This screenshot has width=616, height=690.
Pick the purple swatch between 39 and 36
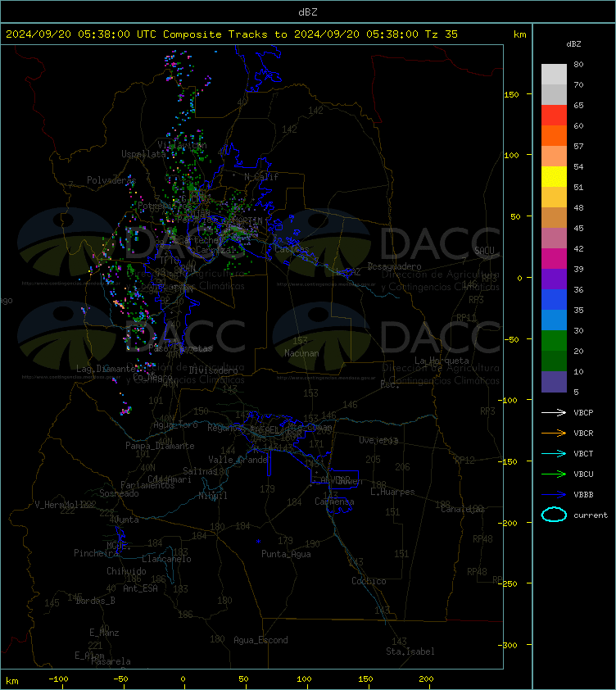554,279
